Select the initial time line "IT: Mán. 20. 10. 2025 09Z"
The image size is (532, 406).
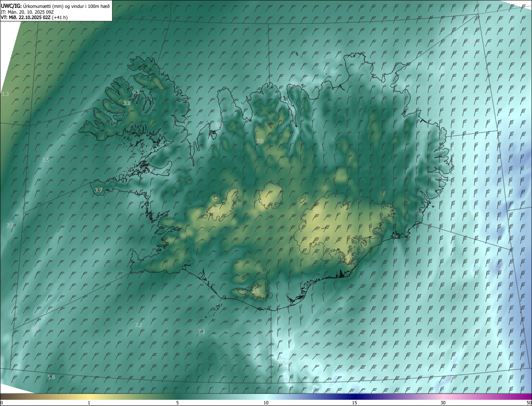[x=27, y=12]
